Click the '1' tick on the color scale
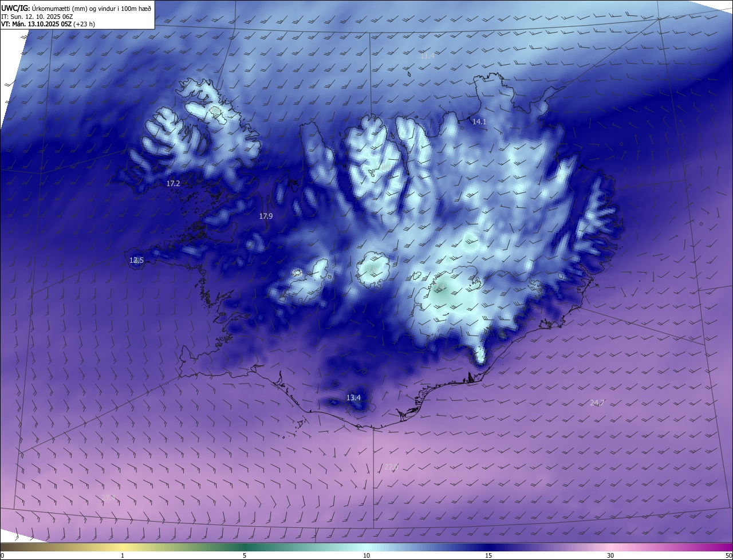 pos(123,555)
